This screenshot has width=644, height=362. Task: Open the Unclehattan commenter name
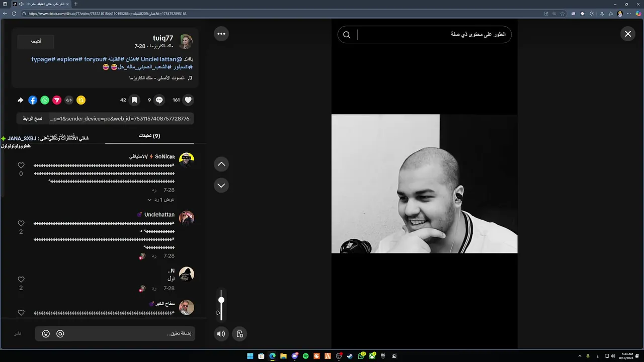click(x=159, y=215)
